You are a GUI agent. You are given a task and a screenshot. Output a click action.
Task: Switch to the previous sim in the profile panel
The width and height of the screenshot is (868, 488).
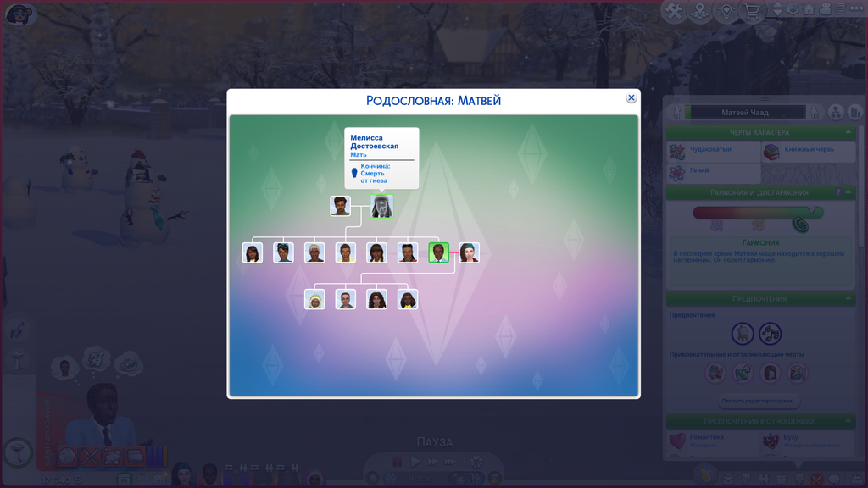coord(676,113)
